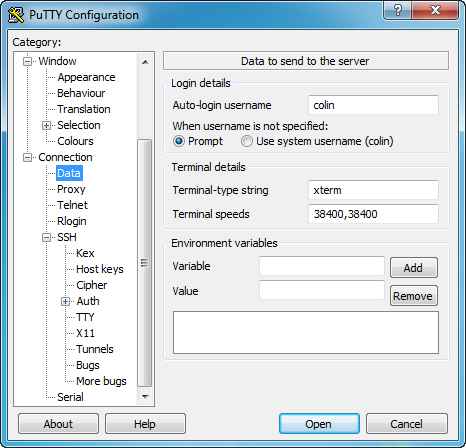Click Add environment variable button
Screen dimensions: 466x448
click(x=414, y=268)
